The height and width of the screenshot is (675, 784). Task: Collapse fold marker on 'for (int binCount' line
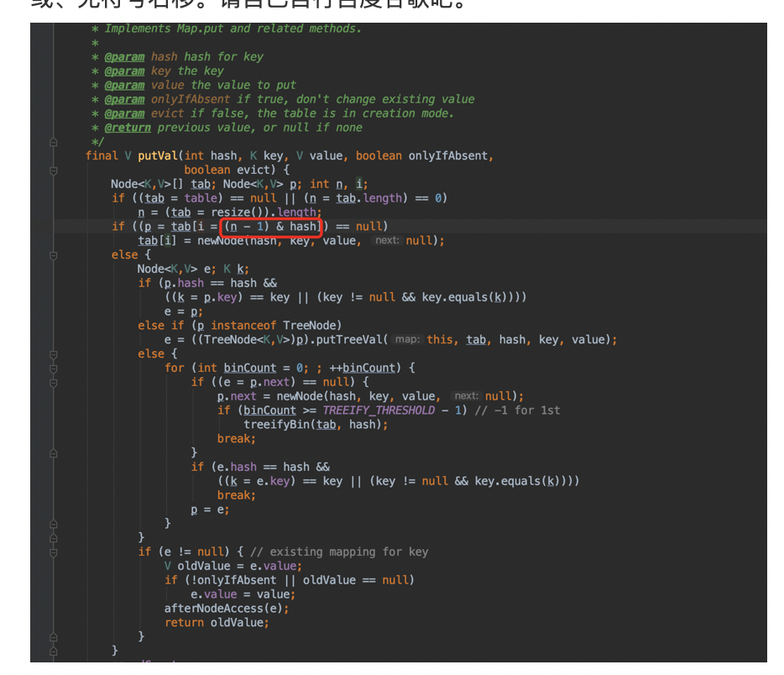(x=54, y=369)
